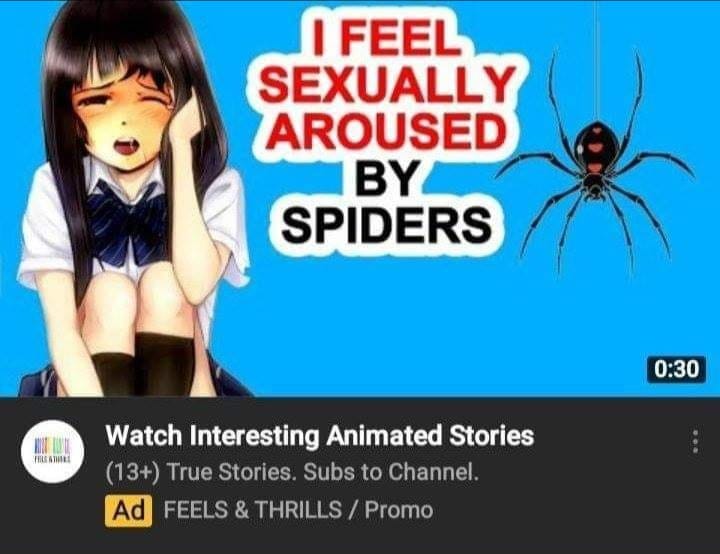
Task: Click the Promo label after advertiser name
Action: pyautogui.click(x=399, y=510)
